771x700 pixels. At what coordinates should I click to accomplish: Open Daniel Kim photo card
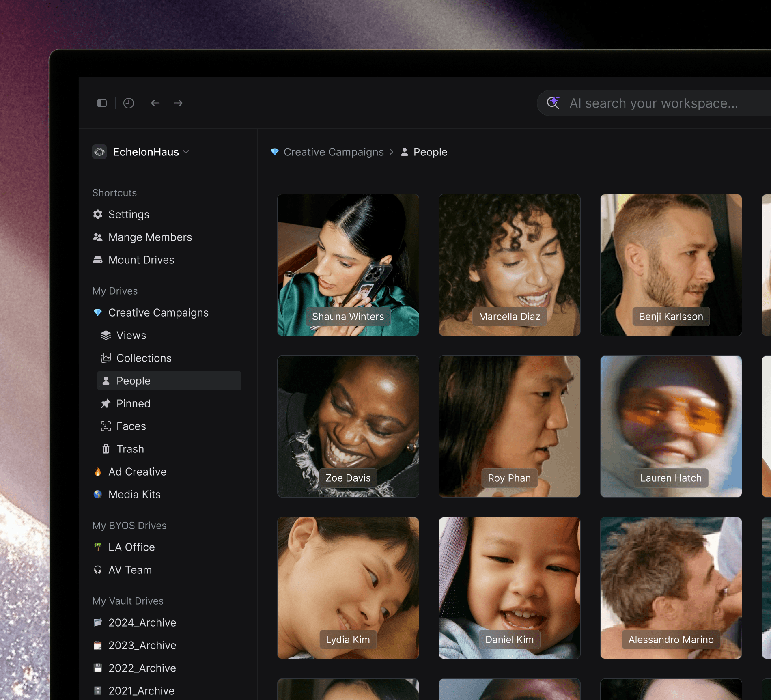pos(510,588)
